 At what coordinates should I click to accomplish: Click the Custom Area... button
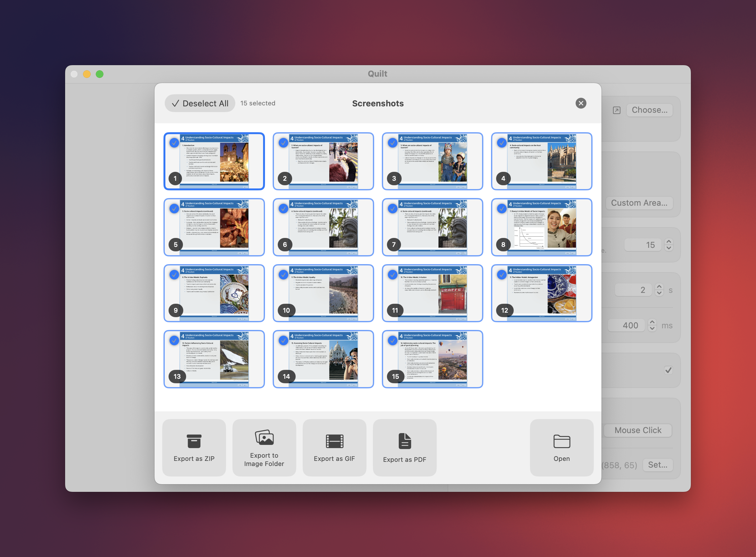pos(639,203)
